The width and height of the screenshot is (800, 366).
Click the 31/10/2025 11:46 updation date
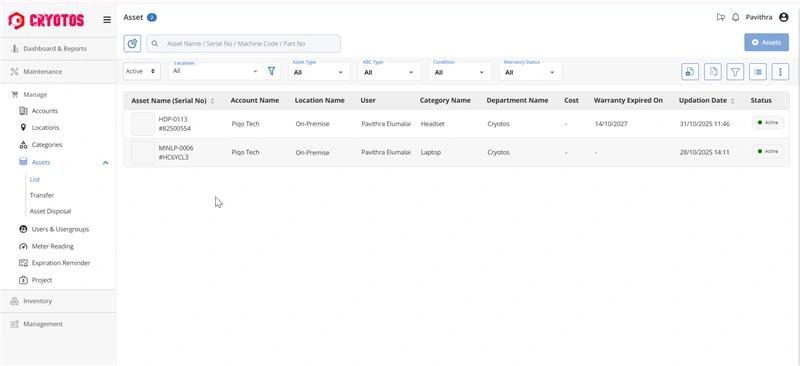coord(704,124)
